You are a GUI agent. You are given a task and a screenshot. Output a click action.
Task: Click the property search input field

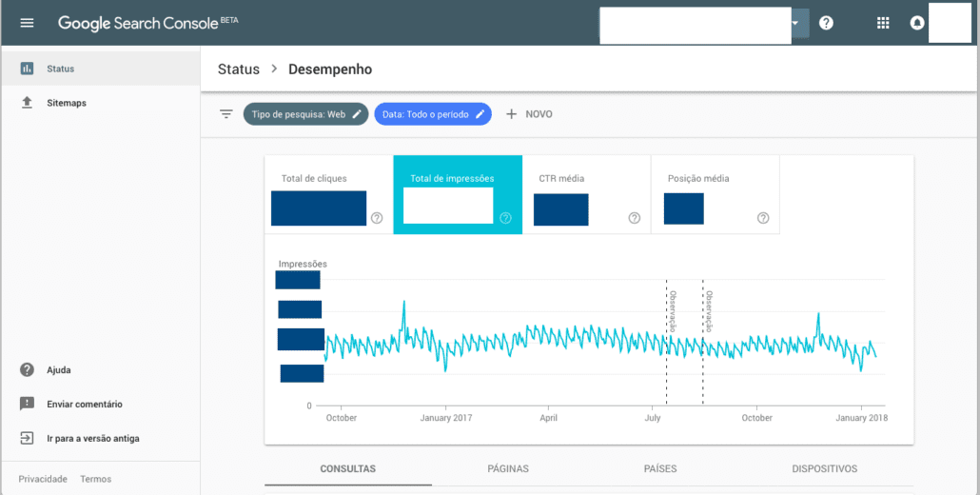pyautogui.click(x=695, y=26)
